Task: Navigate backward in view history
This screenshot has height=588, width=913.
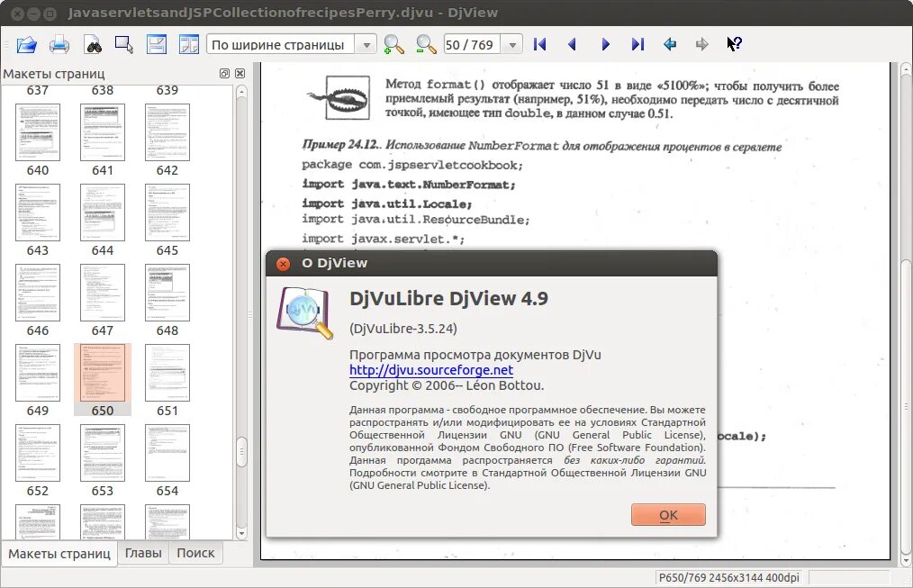Action: (x=670, y=44)
